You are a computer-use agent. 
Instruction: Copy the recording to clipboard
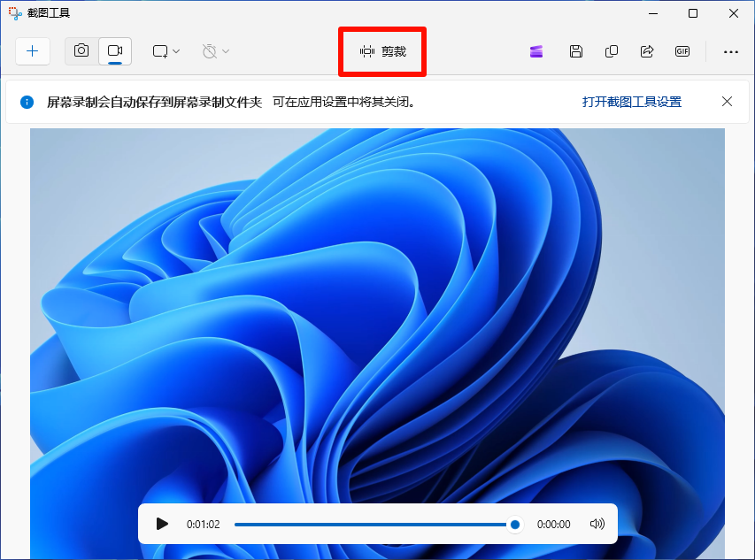click(611, 51)
